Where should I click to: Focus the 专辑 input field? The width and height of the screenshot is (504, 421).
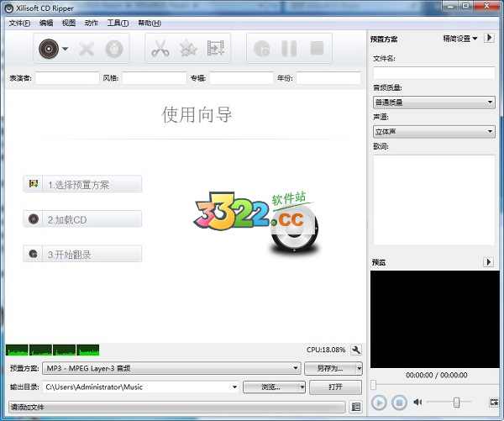coord(241,78)
